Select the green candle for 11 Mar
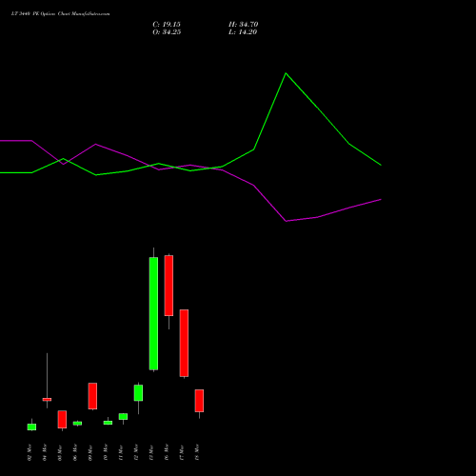The image size is (476, 476). tap(123, 416)
